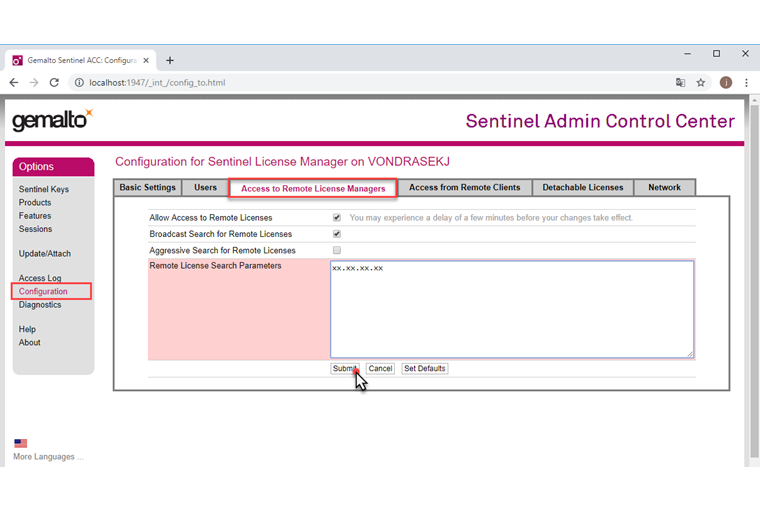The image size is (760, 511).
Task: Minimize the browser window
Action: tap(687, 54)
